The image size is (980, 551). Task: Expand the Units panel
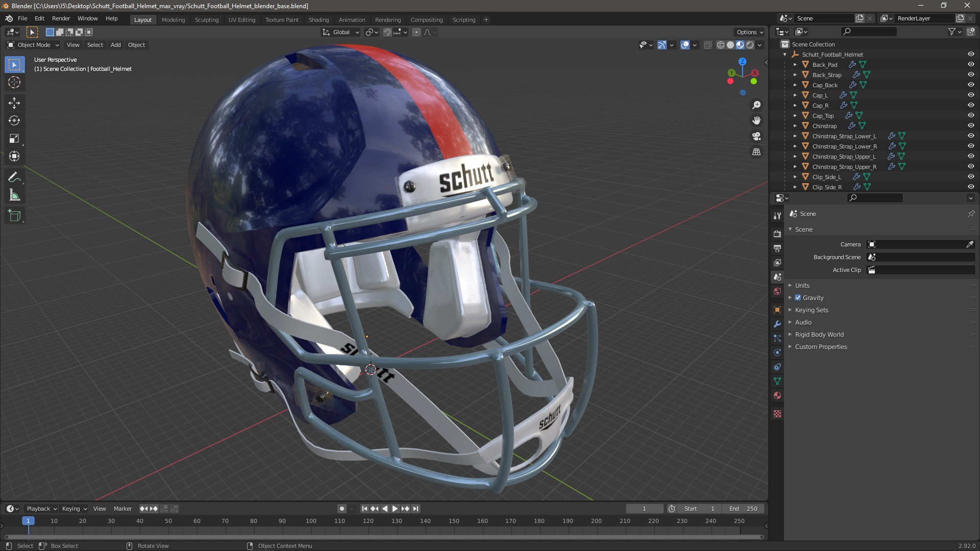coord(802,285)
